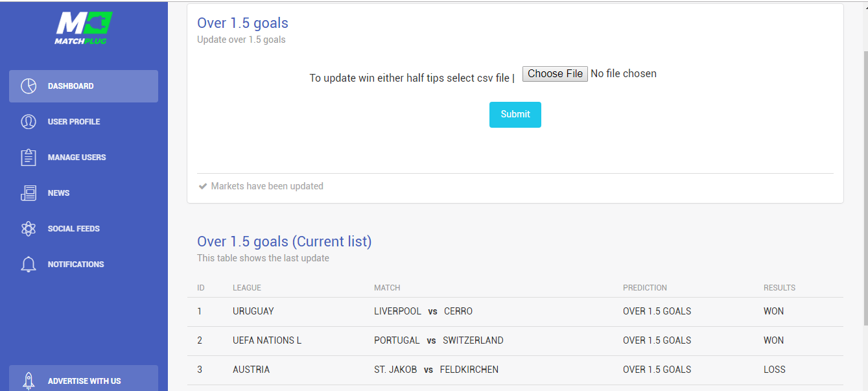Click the News newspaper icon
Screen dimensions: 868x391
(x=29, y=193)
